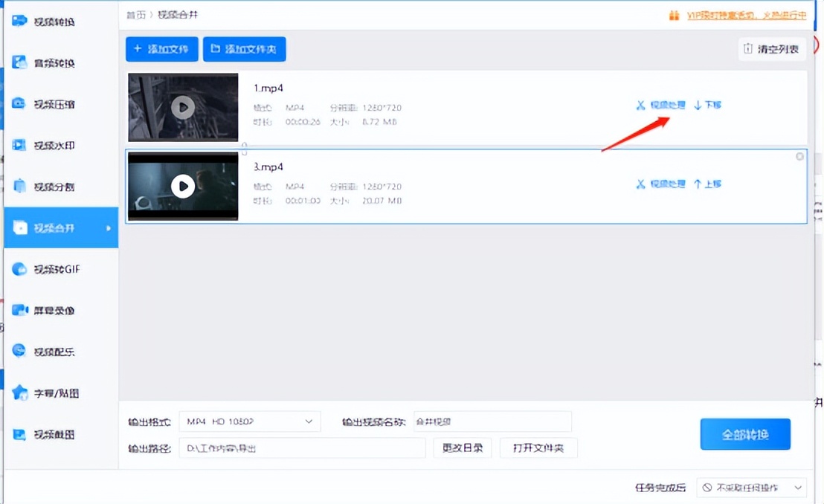Play the 3.mp4 thumbnail preview

(x=183, y=186)
